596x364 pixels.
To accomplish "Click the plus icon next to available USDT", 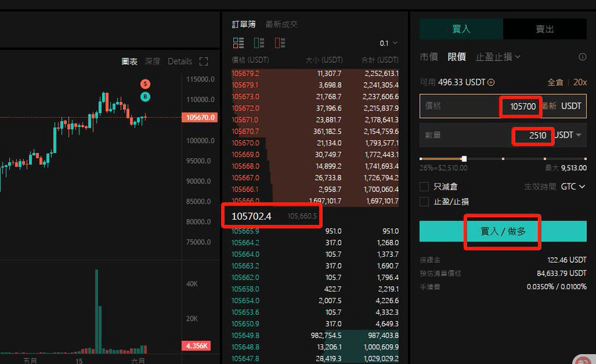I will pos(491,83).
